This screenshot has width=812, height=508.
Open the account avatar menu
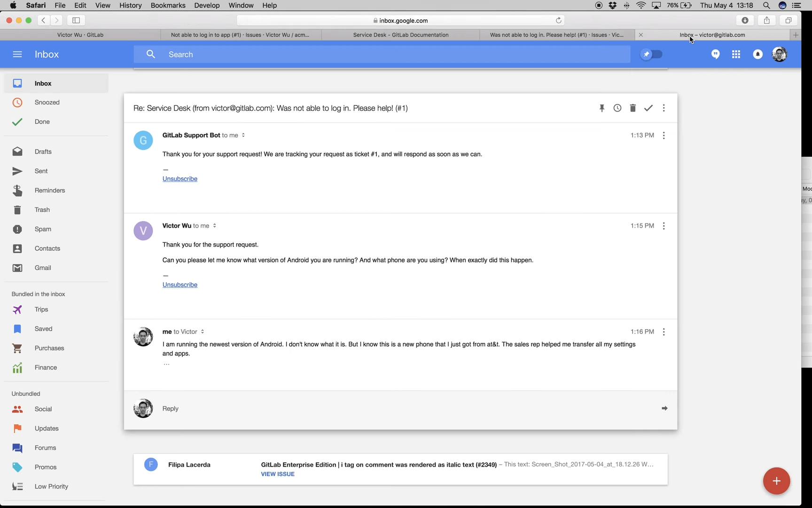780,55
